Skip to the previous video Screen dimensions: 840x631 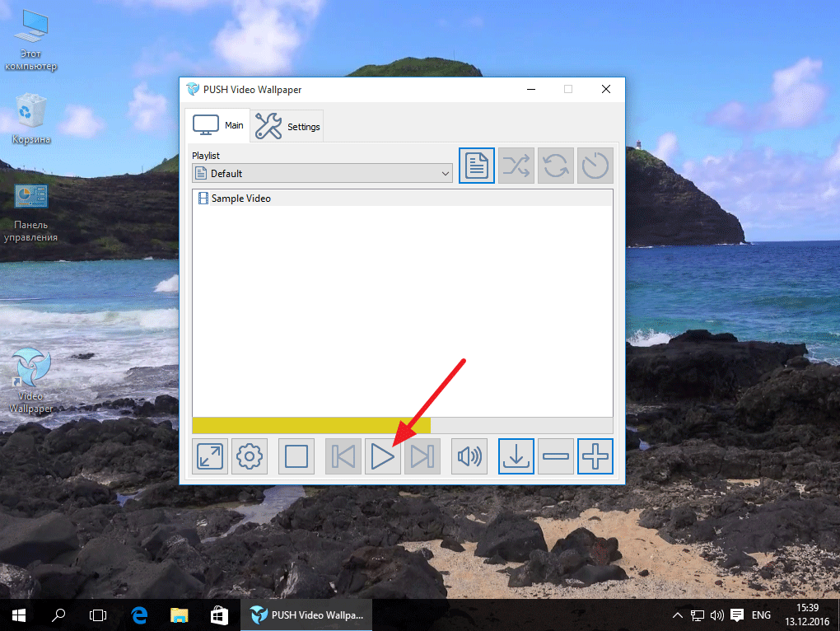343,456
